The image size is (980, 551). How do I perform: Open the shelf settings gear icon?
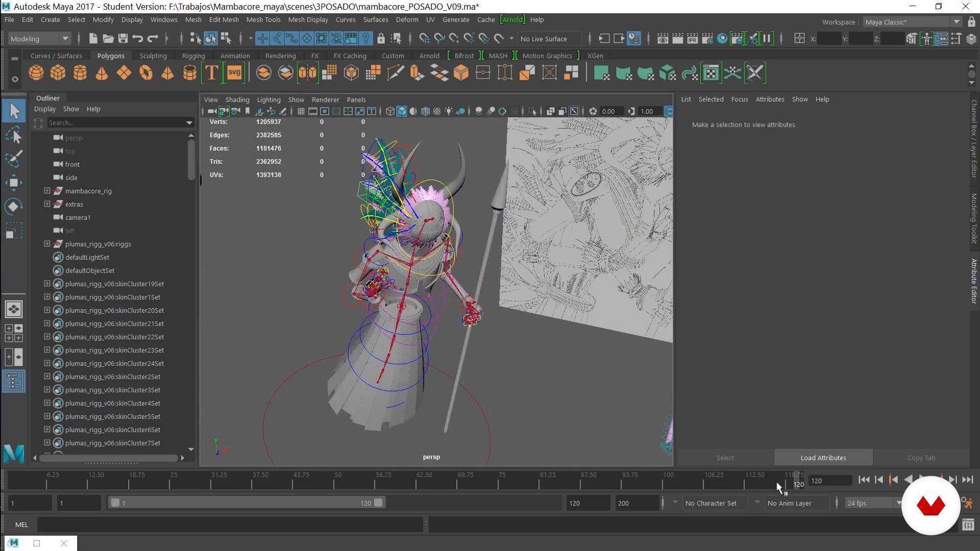pyautogui.click(x=15, y=79)
